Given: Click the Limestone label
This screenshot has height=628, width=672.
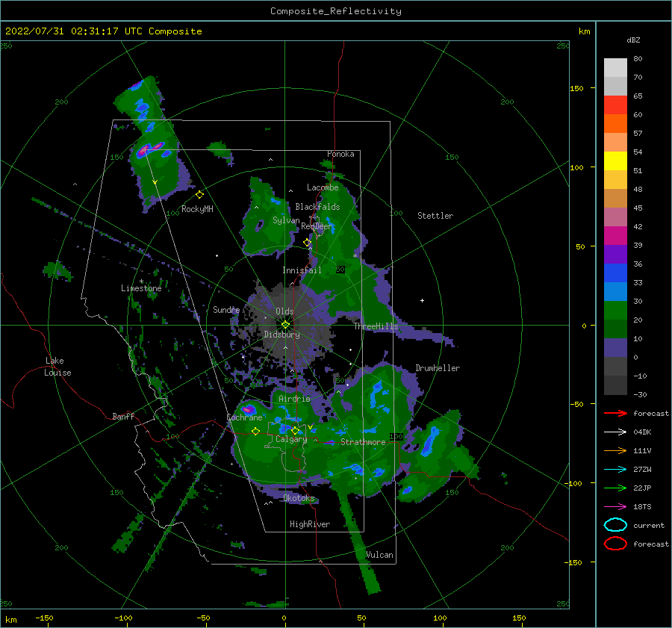Looking at the screenshot, I should [141, 288].
